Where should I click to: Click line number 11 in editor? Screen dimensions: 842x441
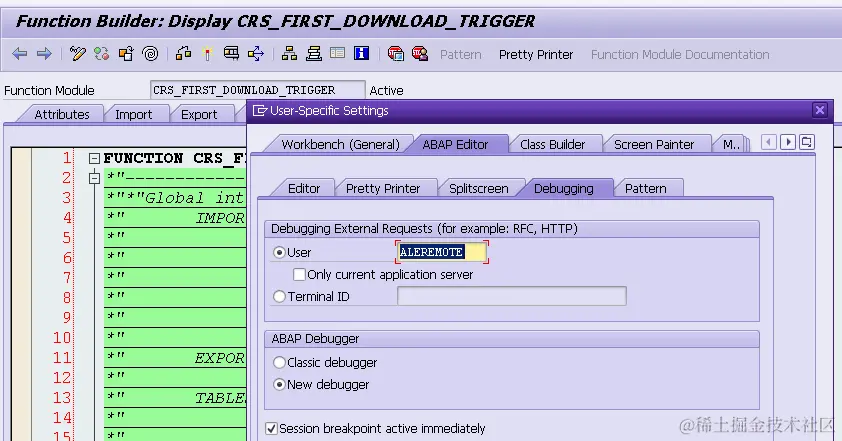(62, 358)
